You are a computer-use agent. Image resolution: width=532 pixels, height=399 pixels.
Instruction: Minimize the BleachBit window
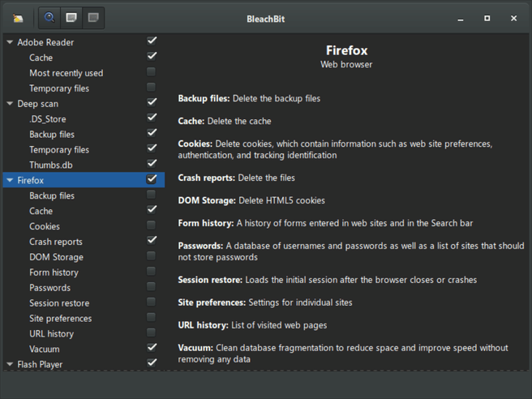pyautogui.click(x=460, y=19)
